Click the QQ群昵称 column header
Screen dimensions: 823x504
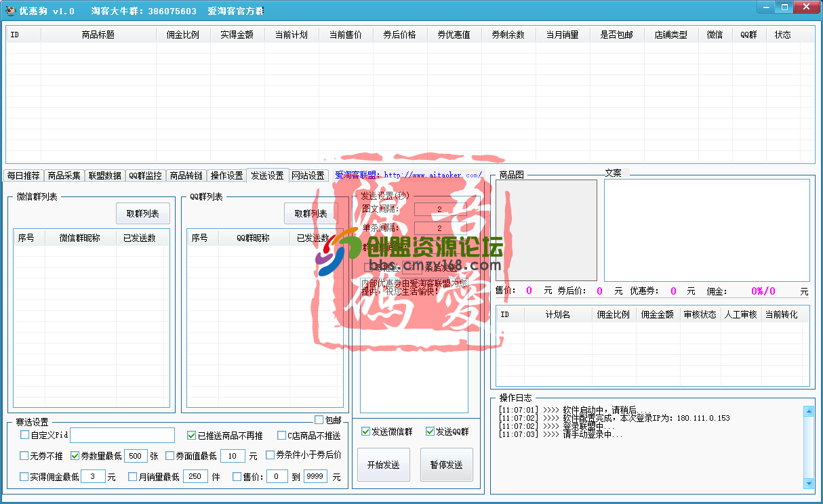click(254, 238)
